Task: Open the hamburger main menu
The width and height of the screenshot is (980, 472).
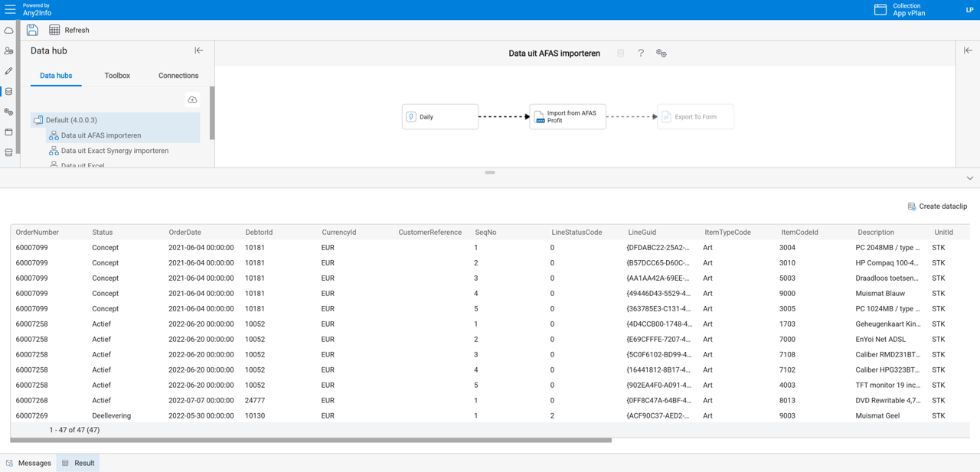Action: click(x=10, y=9)
